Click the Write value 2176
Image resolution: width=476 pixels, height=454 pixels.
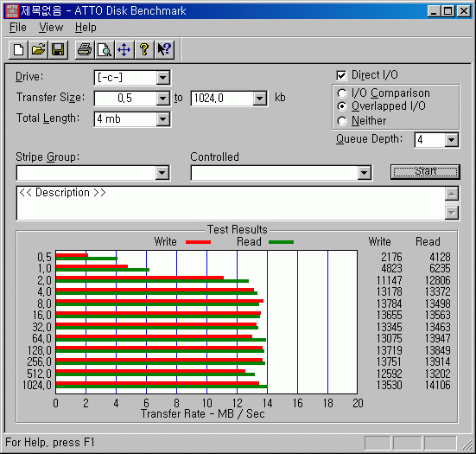coord(391,257)
